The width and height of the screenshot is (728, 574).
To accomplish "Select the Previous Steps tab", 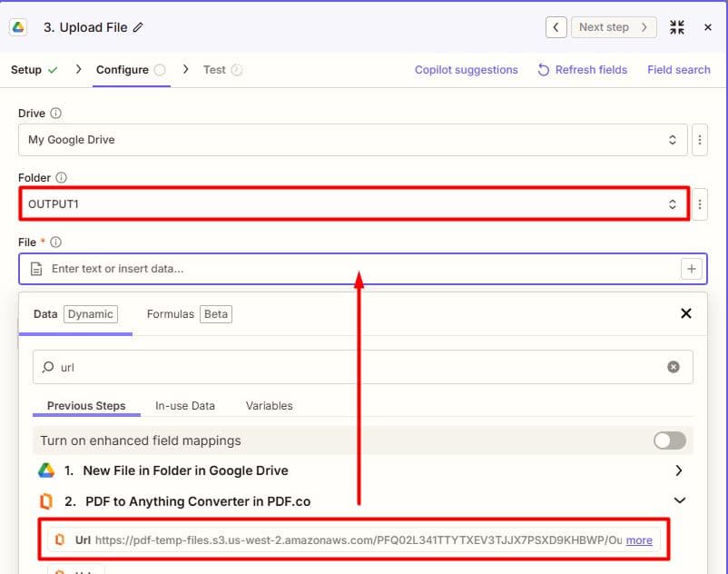I will 86,406.
